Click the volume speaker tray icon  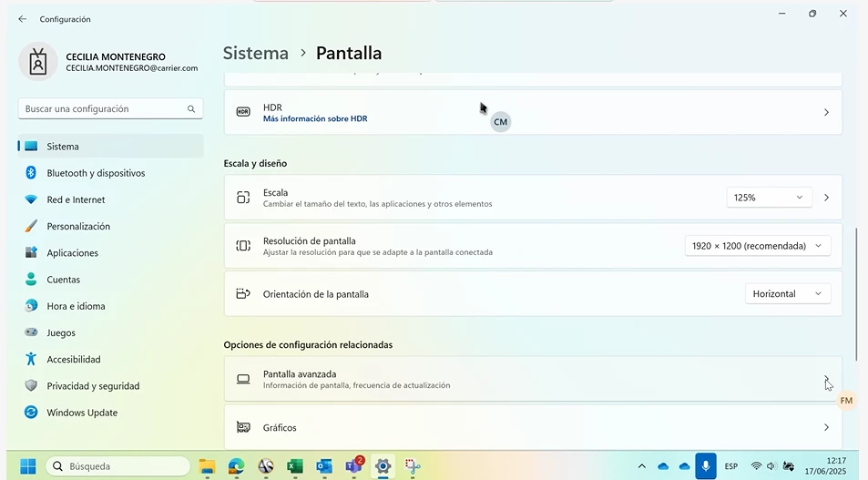(x=771, y=466)
